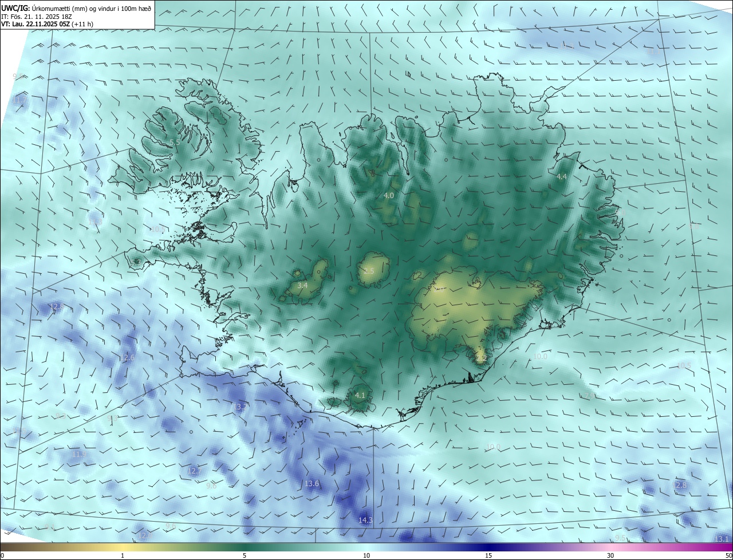Click the 13.2 value label off southwest coast

tap(241, 407)
